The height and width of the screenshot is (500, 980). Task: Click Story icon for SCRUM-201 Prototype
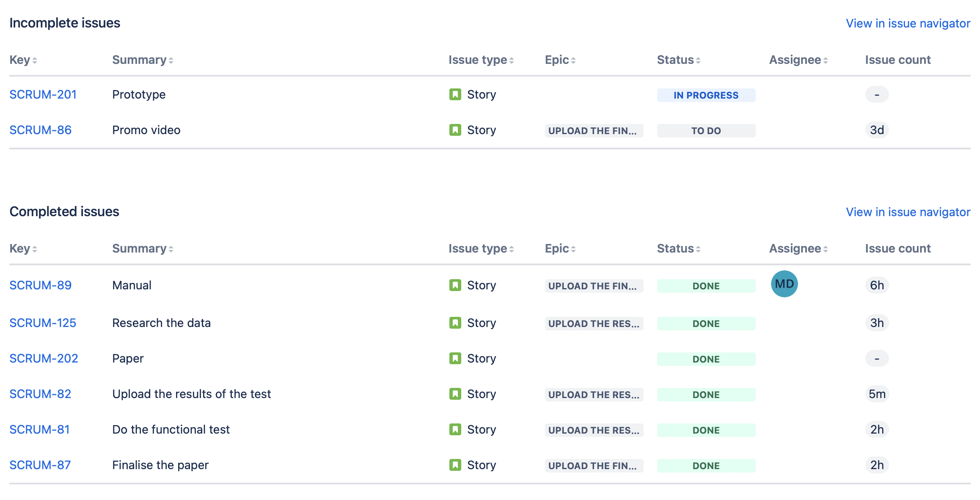(455, 94)
